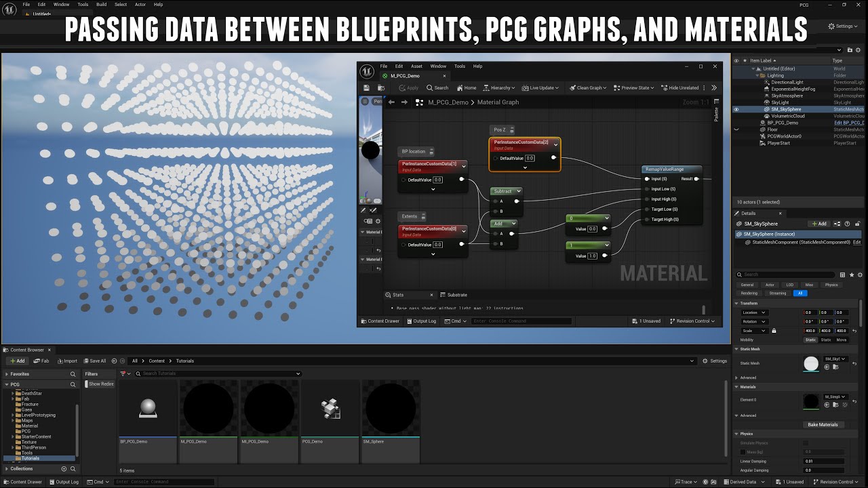Click the Details settings gear icon
Image resolution: width=868 pixels, height=488 pixels.
tap(860, 274)
